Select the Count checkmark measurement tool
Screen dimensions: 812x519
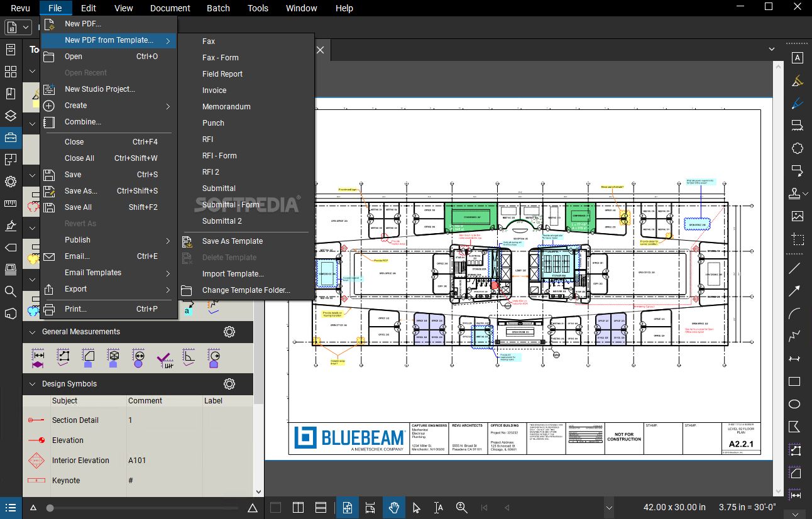click(164, 359)
